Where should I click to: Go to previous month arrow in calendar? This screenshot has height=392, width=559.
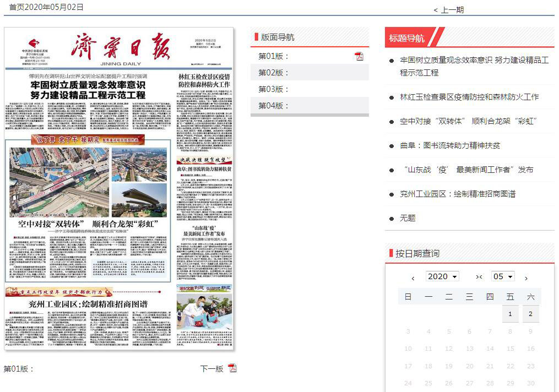coord(413,279)
